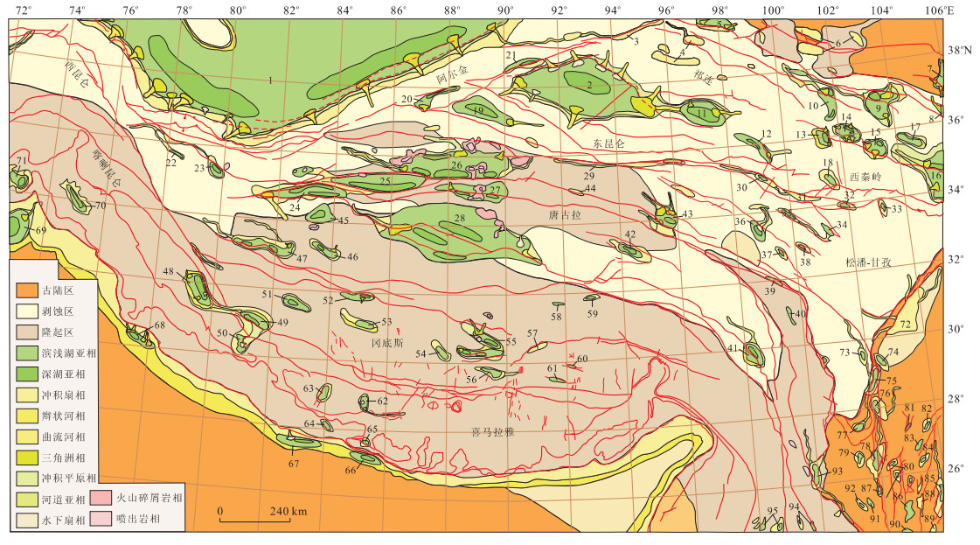Click the 喷出岩相 light pink legend box

100,519
